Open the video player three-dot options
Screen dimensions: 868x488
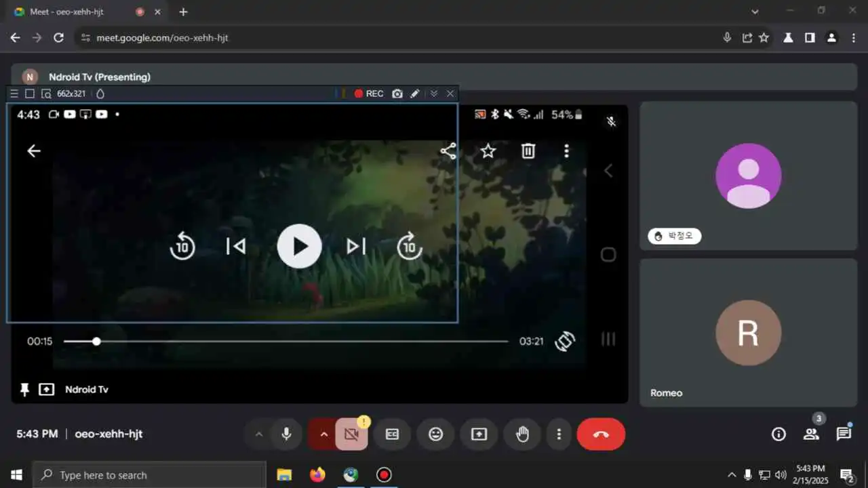(566, 151)
